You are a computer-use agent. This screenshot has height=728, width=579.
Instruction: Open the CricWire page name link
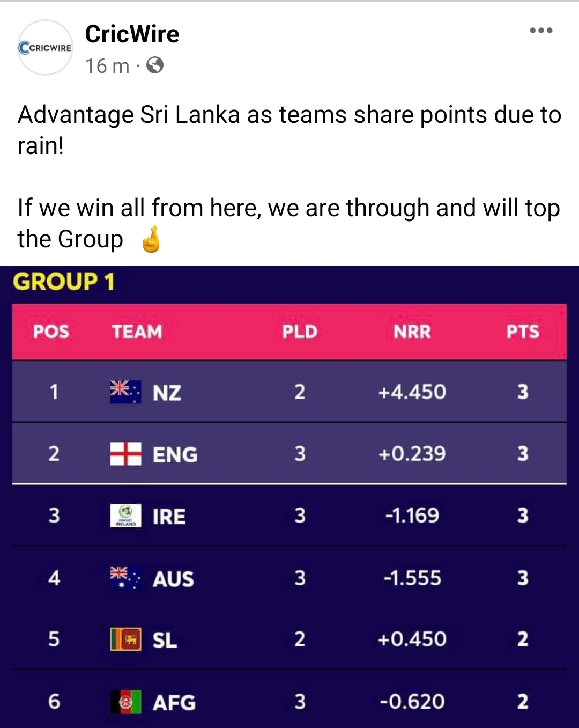point(132,34)
